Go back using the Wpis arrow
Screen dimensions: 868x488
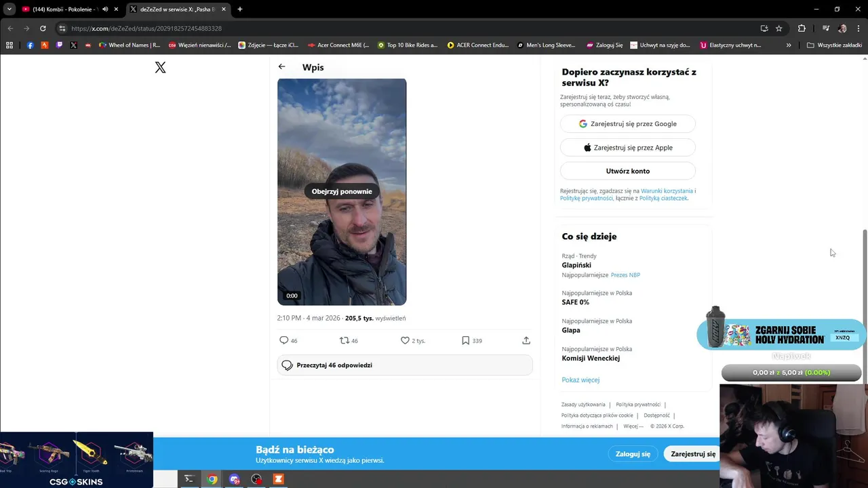[281, 67]
